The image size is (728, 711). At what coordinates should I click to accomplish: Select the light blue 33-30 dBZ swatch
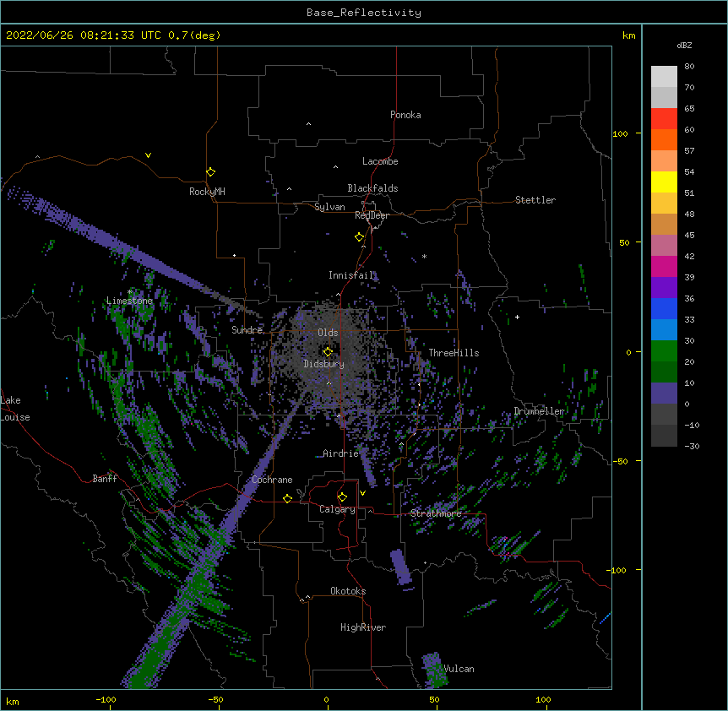(664, 330)
